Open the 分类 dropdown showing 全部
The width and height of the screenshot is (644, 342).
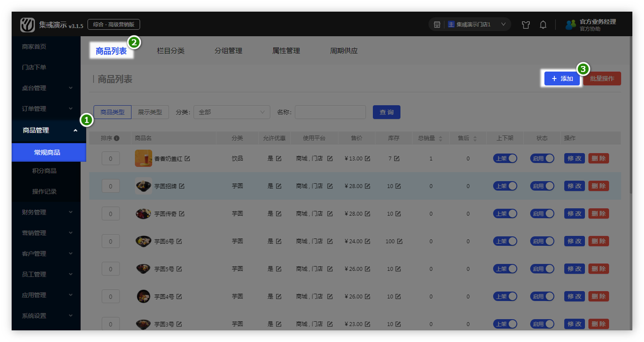(232, 112)
